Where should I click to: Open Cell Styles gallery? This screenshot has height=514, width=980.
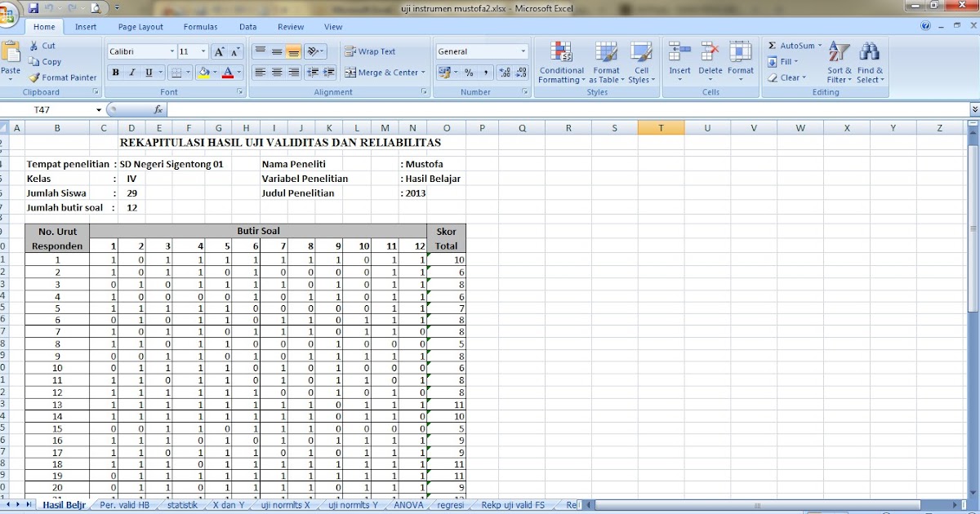[x=641, y=62]
